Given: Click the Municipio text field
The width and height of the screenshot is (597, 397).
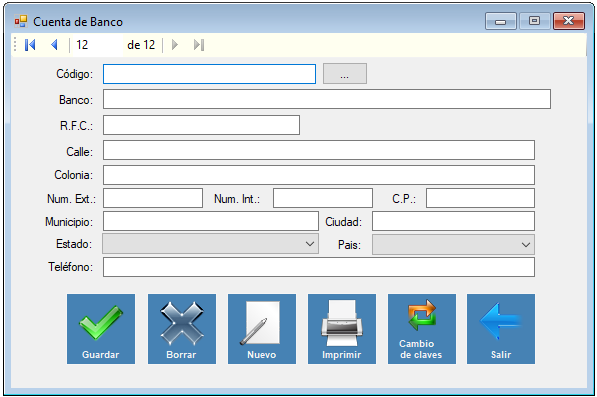Looking at the screenshot, I should pyautogui.click(x=211, y=221).
